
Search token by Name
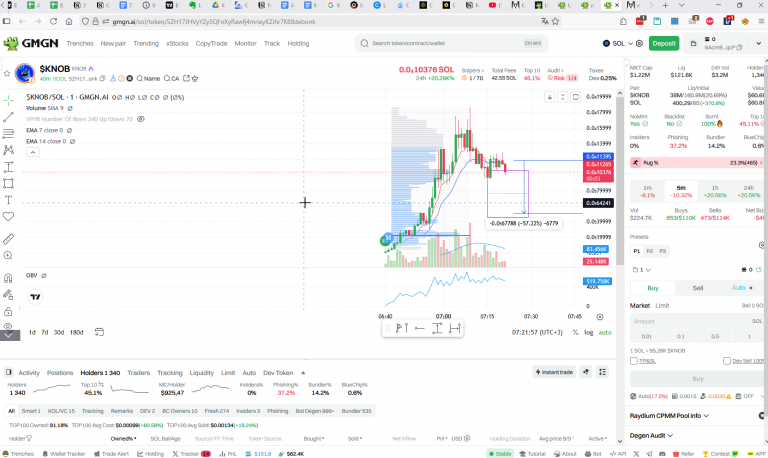click(x=148, y=78)
